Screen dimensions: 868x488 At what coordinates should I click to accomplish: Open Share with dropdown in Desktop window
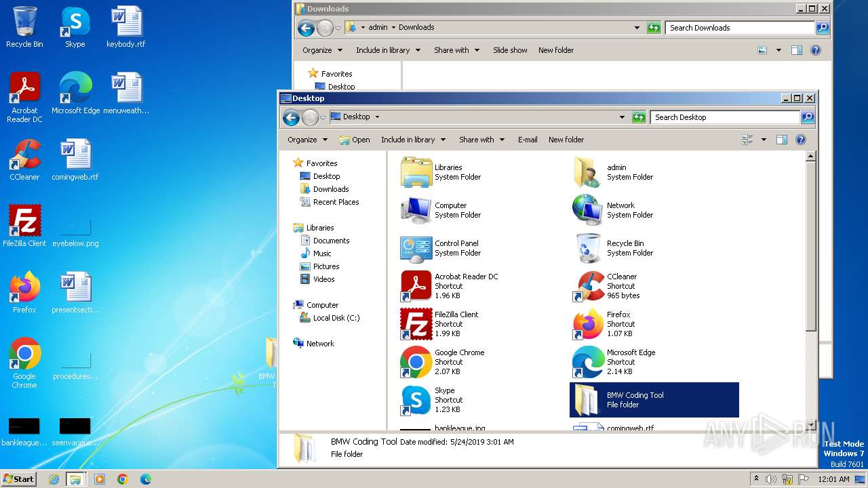pos(481,140)
